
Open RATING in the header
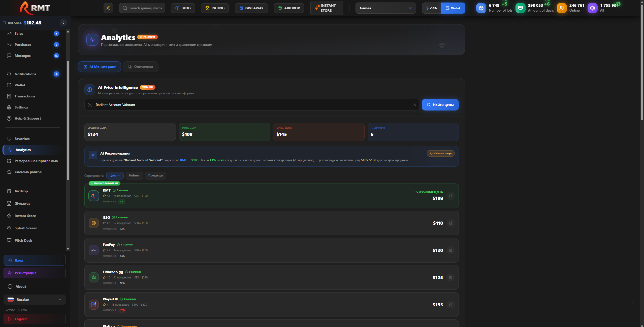(215, 8)
